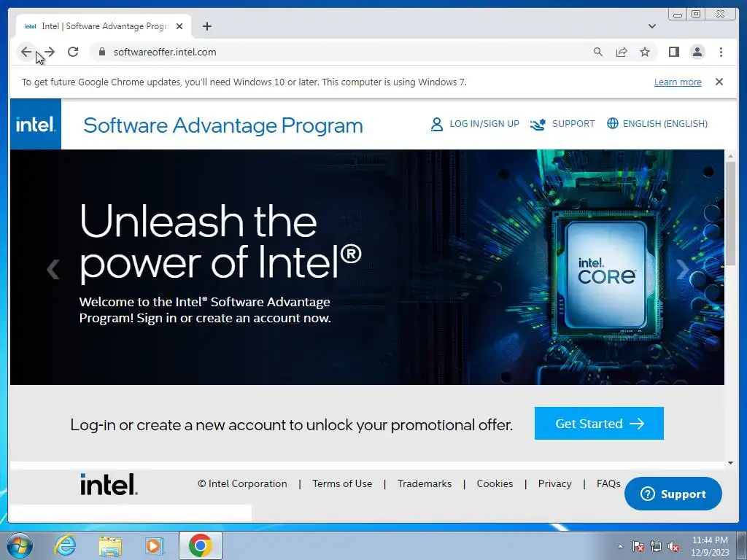Bookmark this page with the star icon

tap(645, 52)
